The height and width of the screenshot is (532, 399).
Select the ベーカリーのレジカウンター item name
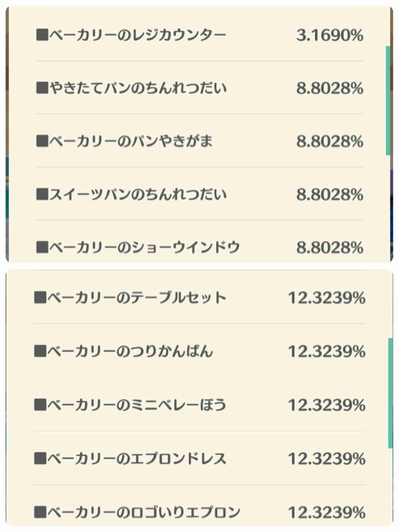[x=138, y=35]
